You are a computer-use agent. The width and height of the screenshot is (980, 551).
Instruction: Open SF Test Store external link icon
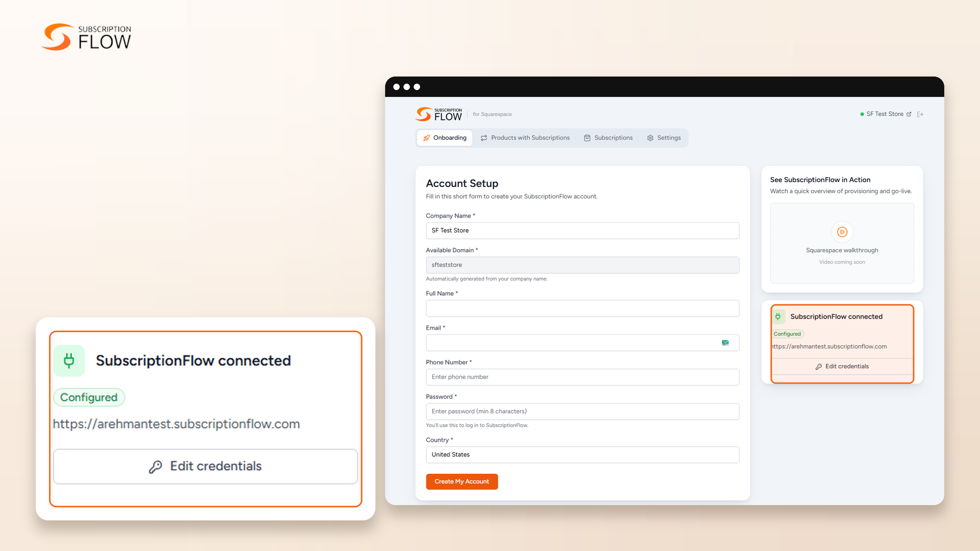coord(909,114)
